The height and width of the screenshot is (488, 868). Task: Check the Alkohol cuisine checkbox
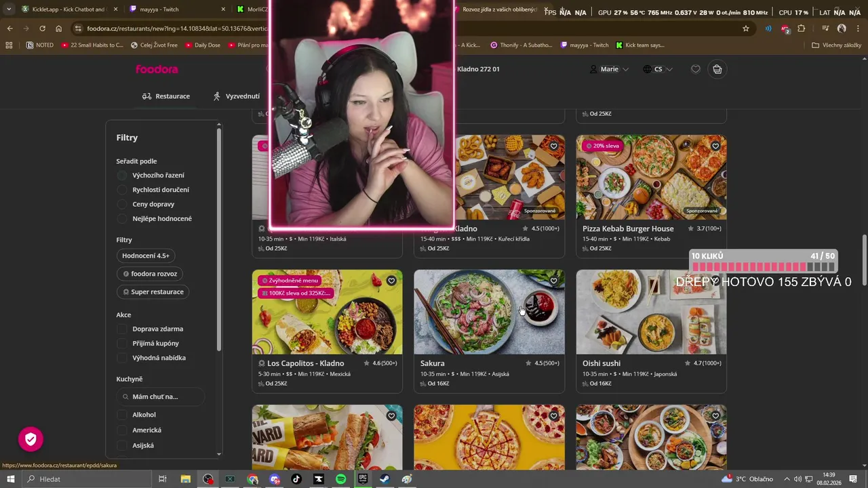122,415
